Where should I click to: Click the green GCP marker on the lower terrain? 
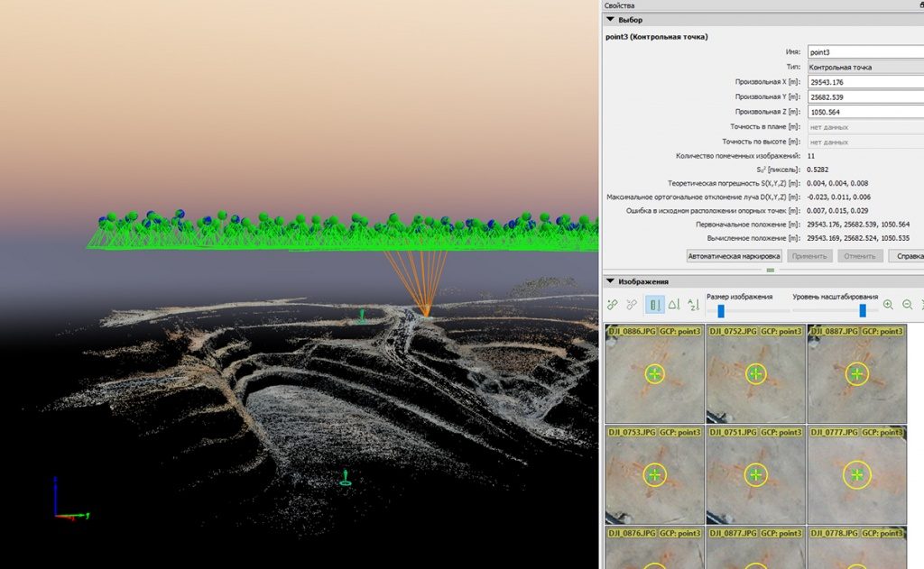(346, 478)
